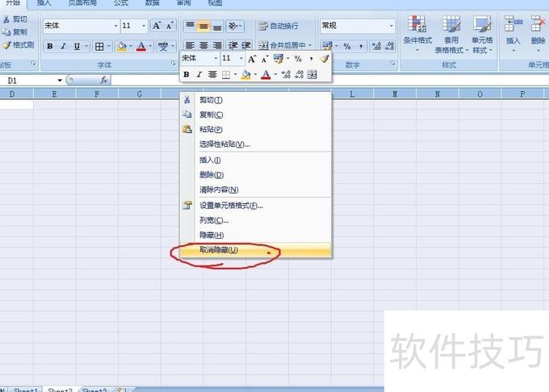Screen dimensions: 549x392
Task: Choose Clear Contents (清除内容) in context menu
Action: (x=256, y=190)
